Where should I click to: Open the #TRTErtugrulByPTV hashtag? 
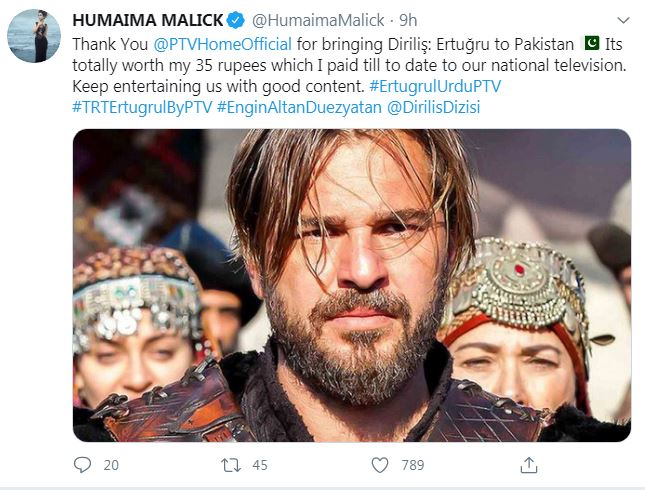(x=142, y=107)
